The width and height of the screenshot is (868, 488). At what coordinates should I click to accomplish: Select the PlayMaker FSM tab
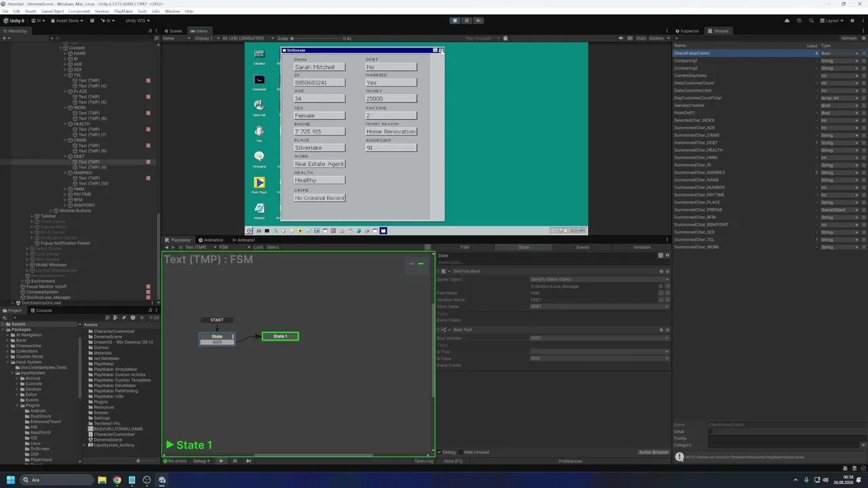(465, 247)
